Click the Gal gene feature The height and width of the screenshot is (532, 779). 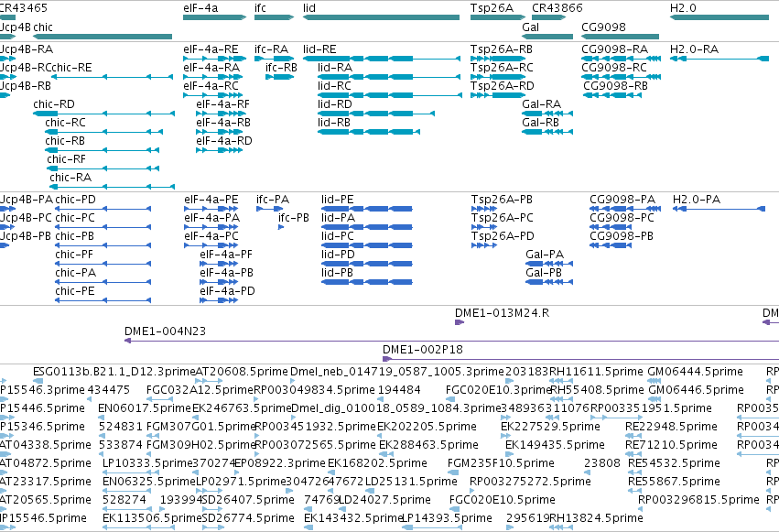point(547,37)
